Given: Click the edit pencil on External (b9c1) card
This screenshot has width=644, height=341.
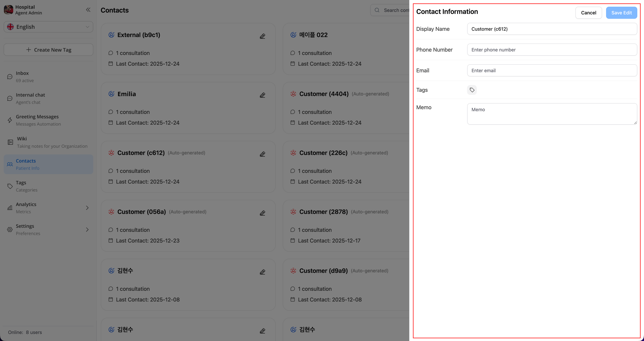Looking at the screenshot, I should [263, 36].
